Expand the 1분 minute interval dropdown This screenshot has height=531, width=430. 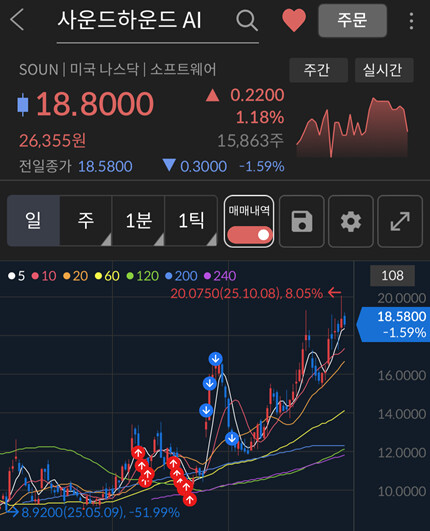(x=138, y=220)
